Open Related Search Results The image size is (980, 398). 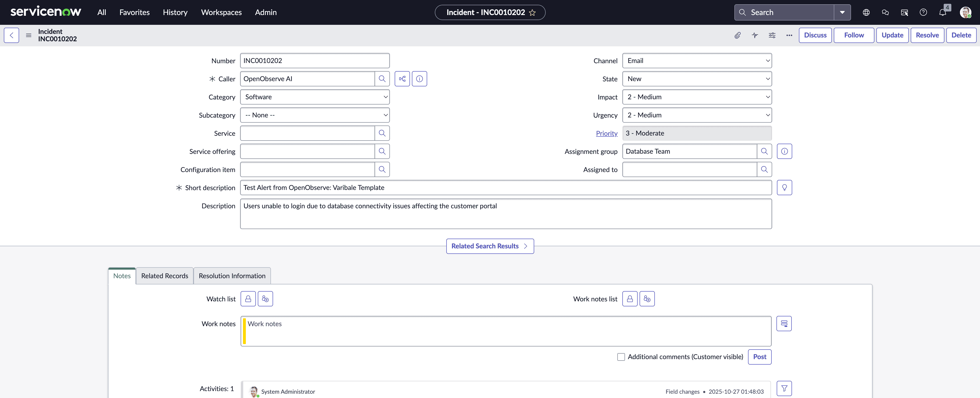[490, 246]
